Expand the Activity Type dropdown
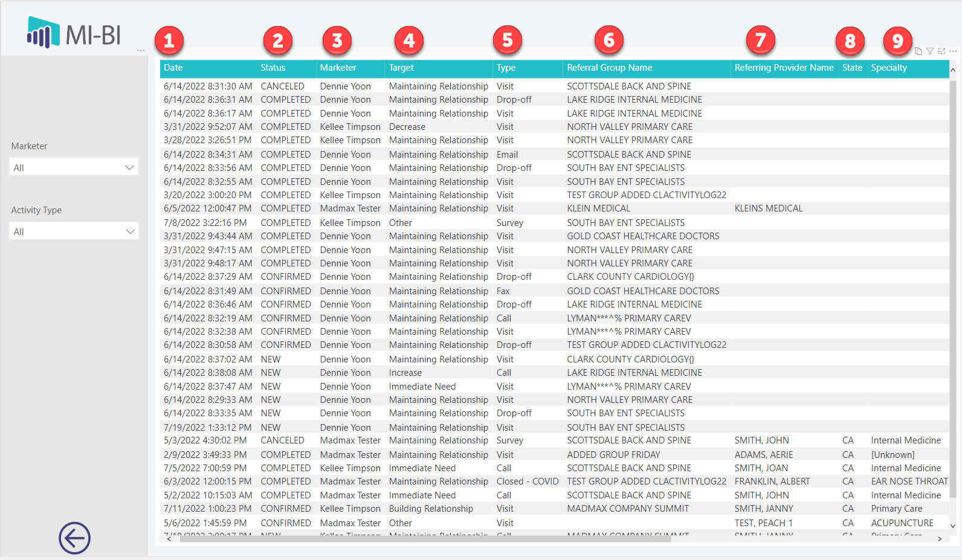 pos(74,231)
